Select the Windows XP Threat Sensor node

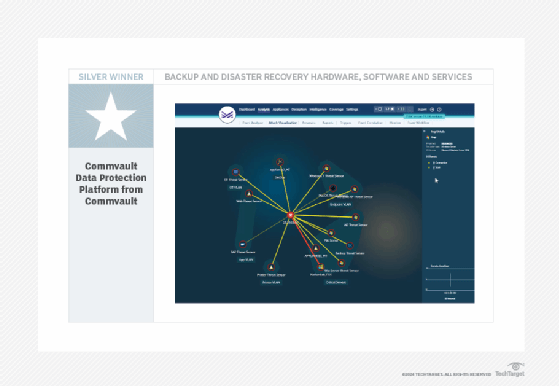pyautogui.click(x=354, y=189)
